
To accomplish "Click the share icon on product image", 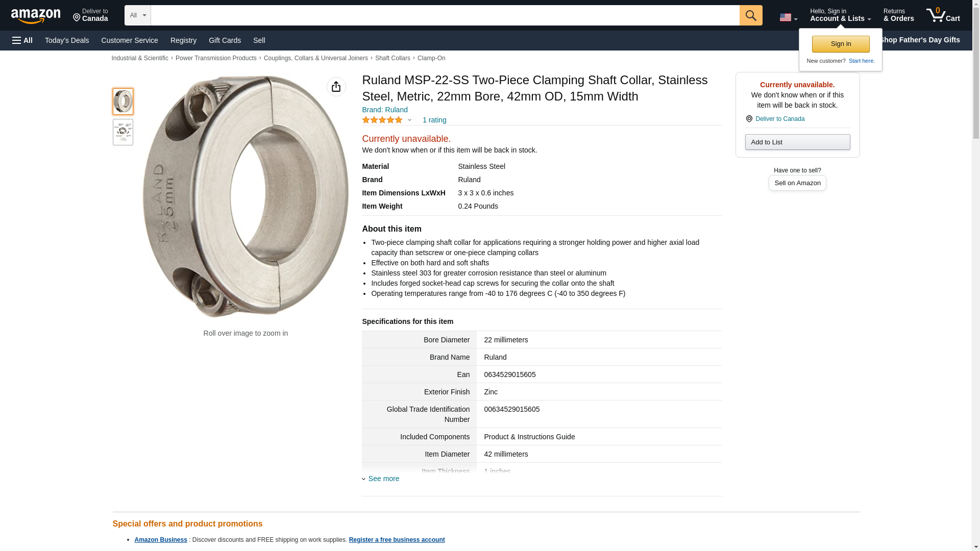I will pyautogui.click(x=336, y=87).
